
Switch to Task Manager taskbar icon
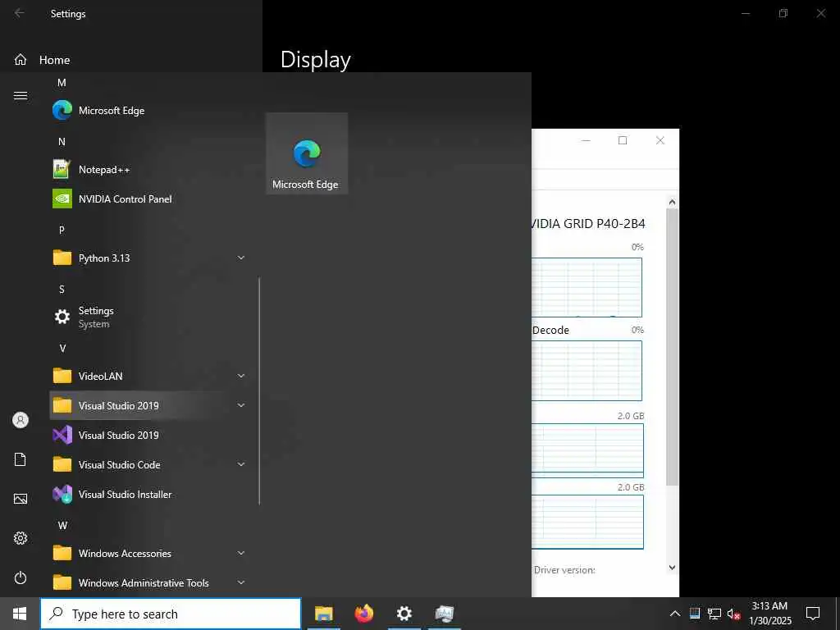tap(444, 614)
